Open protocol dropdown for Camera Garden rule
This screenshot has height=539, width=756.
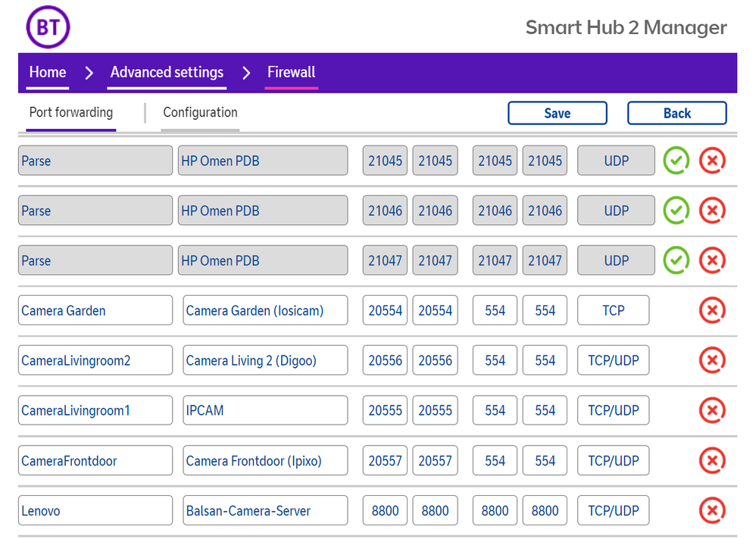click(x=613, y=310)
